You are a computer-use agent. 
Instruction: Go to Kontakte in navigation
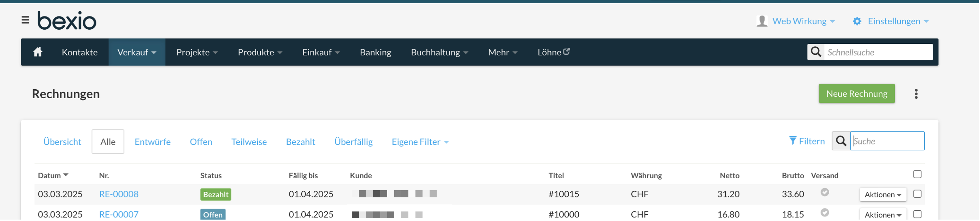79,52
